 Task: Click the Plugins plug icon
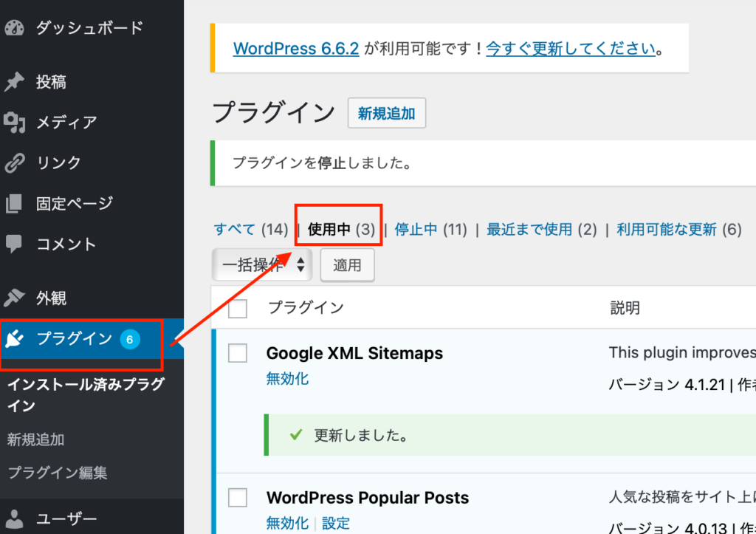[15, 339]
